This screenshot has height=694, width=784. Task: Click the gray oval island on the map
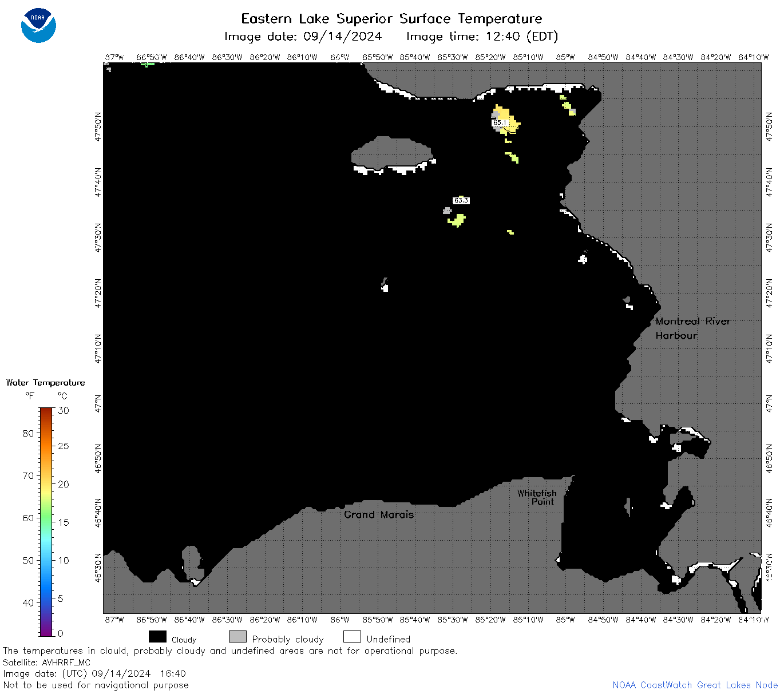click(x=392, y=153)
